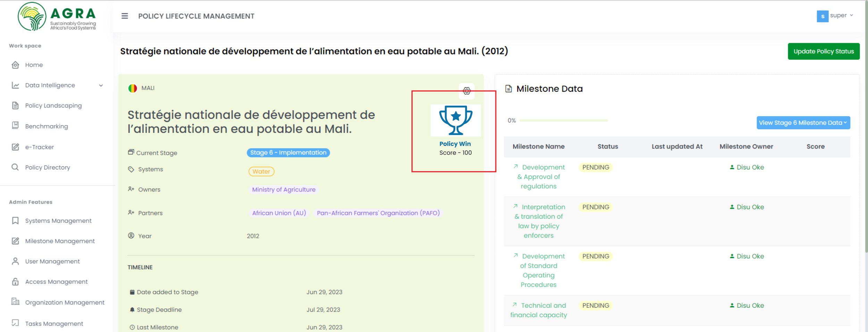Image resolution: width=868 pixels, height=332 pixels.
Task: Open Milestone Management
Action: coord(60,241)
